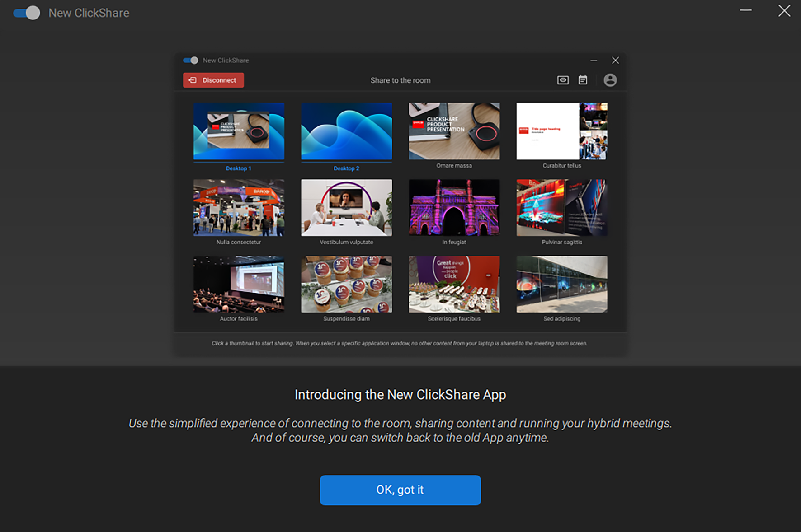This screenshot has height=532, width=801.
Task: Share the Ornare massa window thumbnail
Action: click(x=454, y=131)
